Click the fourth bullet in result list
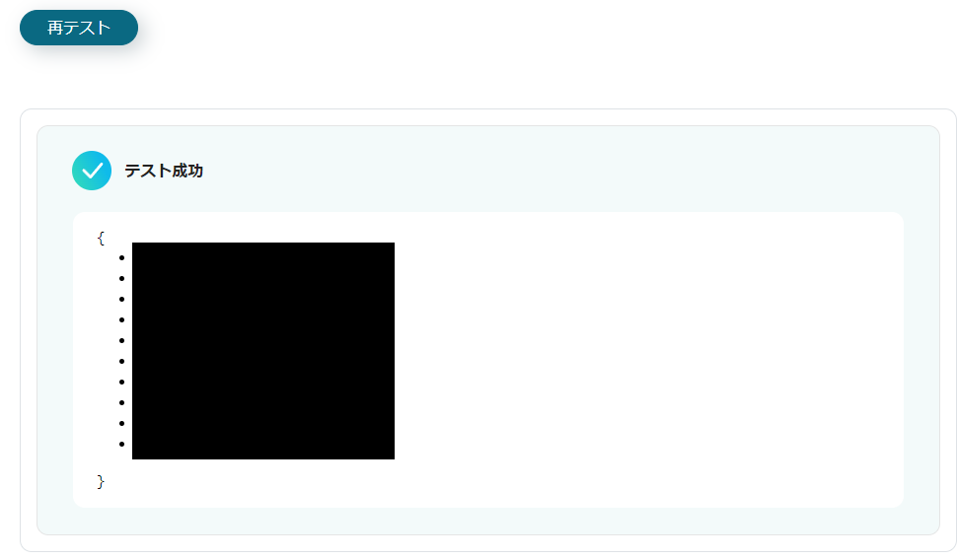The height and width of the screenshot is (560, 957). pos(122,320)
